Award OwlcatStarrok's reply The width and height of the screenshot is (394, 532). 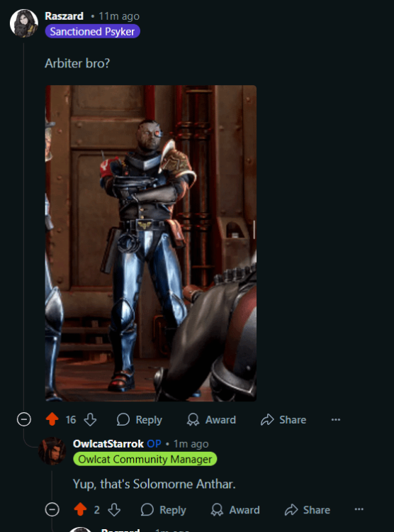(235, 509)
